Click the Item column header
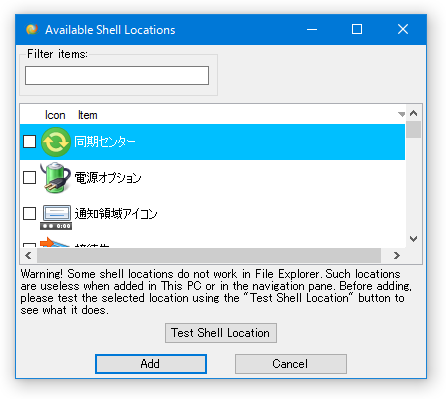The height and width of the screenshot is (399, 446). (x=88, y=115)
